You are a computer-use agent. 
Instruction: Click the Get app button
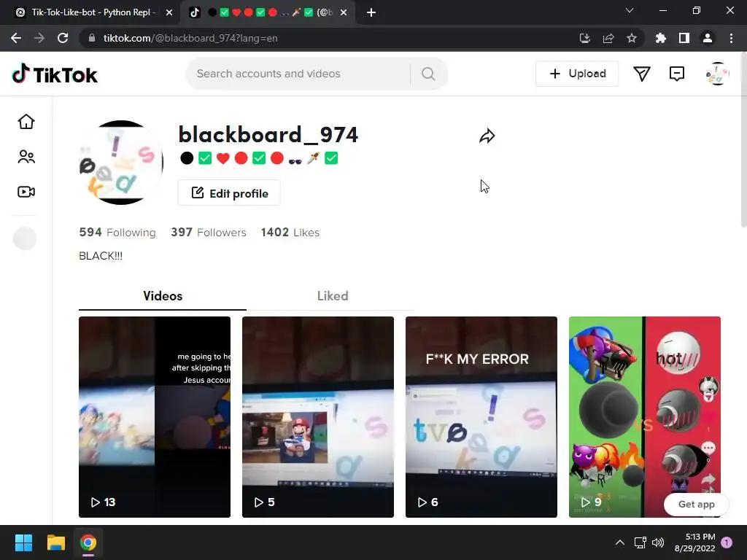tap(696, 505)
